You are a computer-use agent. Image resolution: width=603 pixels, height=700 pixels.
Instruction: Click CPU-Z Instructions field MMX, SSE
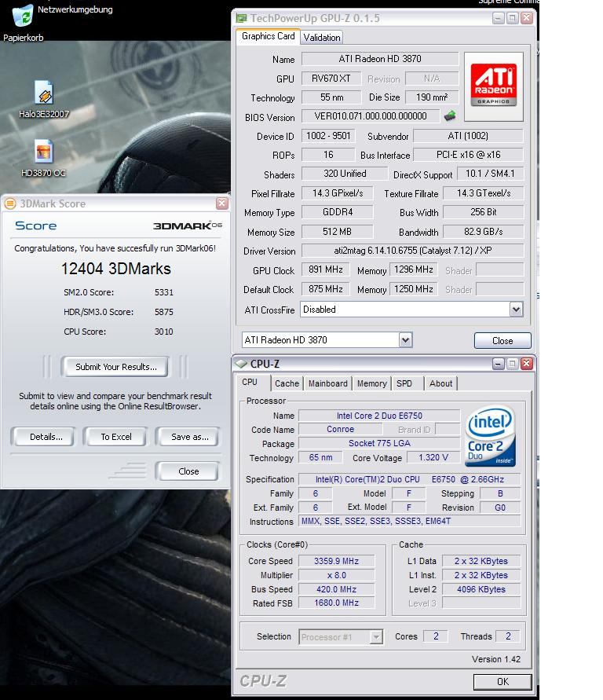click(409, 521)
